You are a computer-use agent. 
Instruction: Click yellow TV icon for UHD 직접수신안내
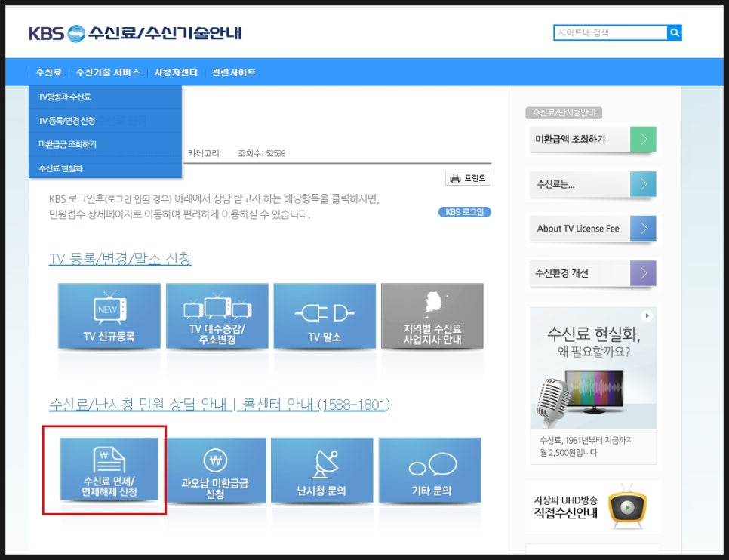pos(627,507)
